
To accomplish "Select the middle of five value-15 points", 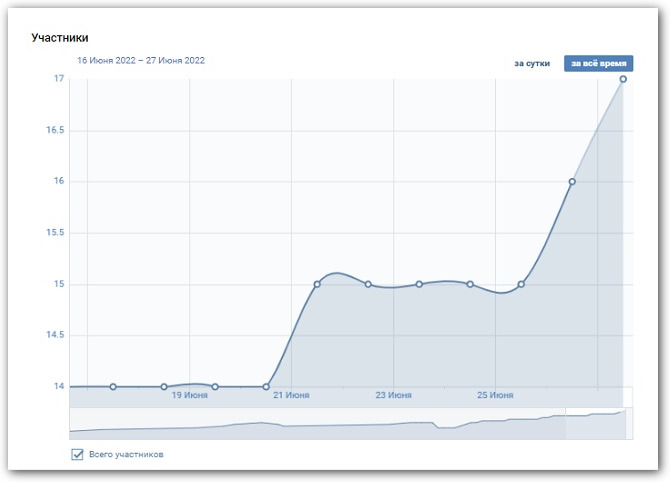I will click(x=419, y=284).
